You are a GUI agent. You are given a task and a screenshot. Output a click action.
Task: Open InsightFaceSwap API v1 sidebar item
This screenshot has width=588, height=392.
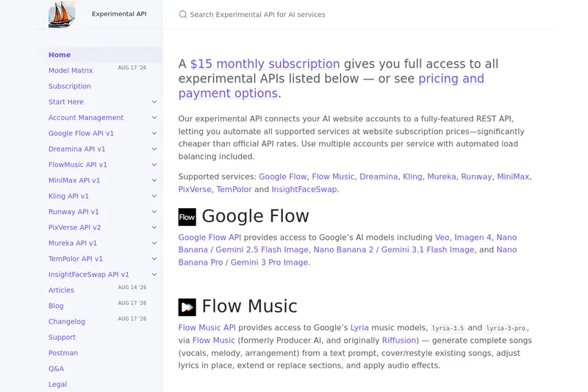pyautogui.click(x=88, y=274)
